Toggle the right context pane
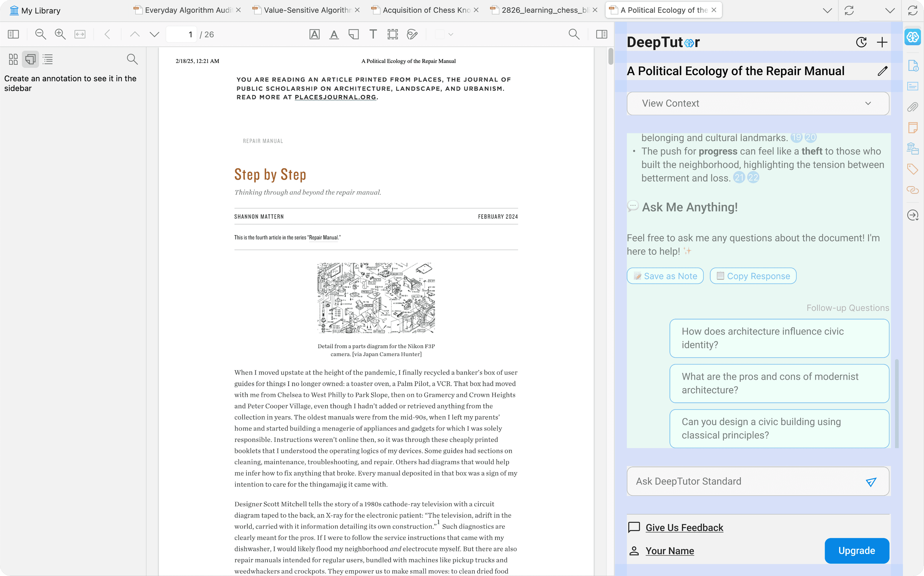Image resolution: width=924 pixels, height=576 pixels. pyautogui.click(x=601, y=34)
